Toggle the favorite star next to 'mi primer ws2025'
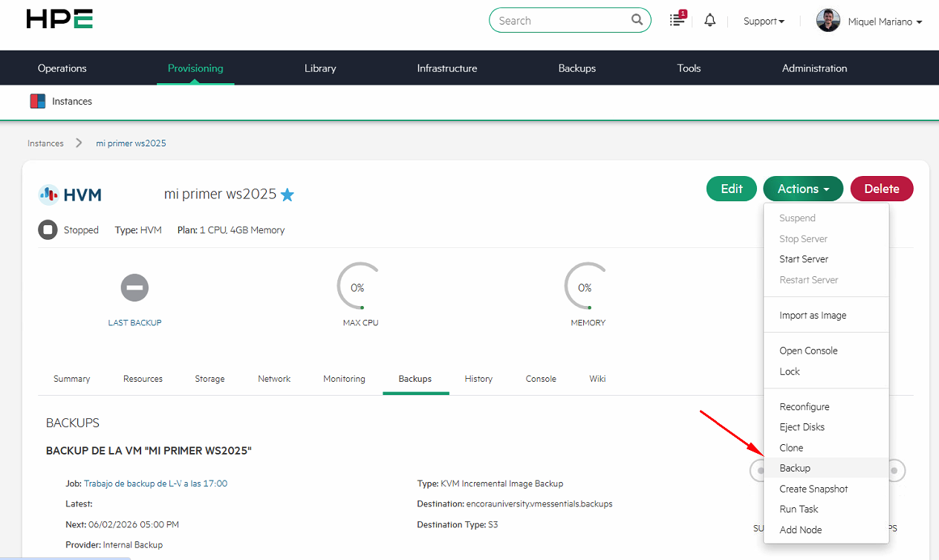The width and height of the screenshot is (939, 560). click(287, 194)
